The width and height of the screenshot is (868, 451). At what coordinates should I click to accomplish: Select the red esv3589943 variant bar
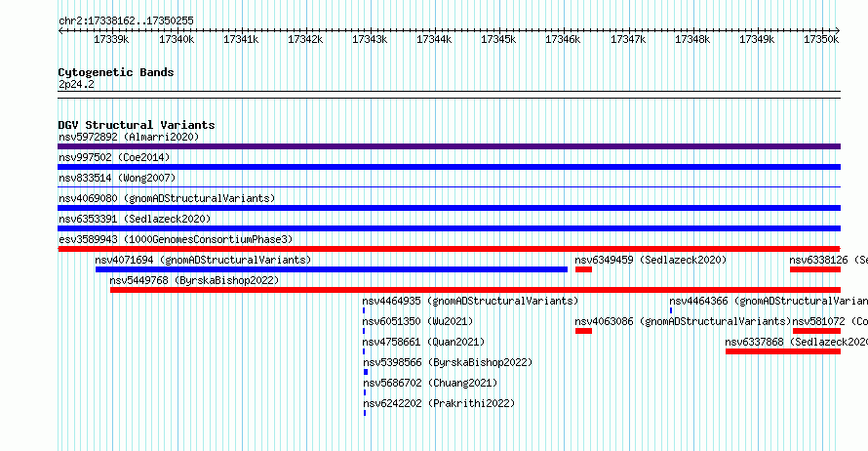click(x=449, y=249)
